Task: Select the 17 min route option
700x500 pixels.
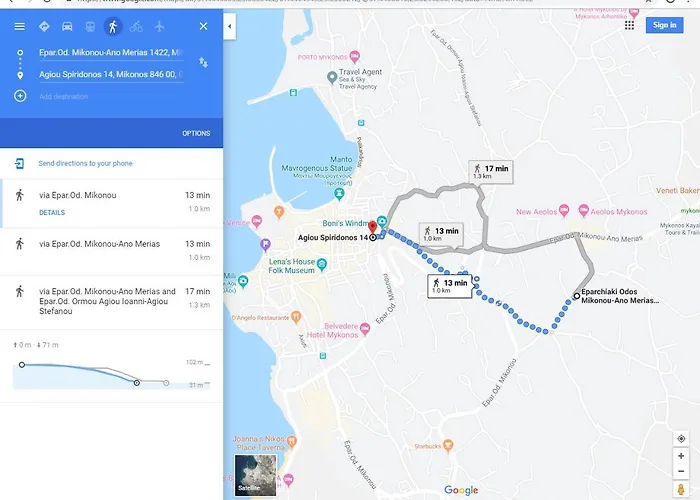Action: [112, 301]
